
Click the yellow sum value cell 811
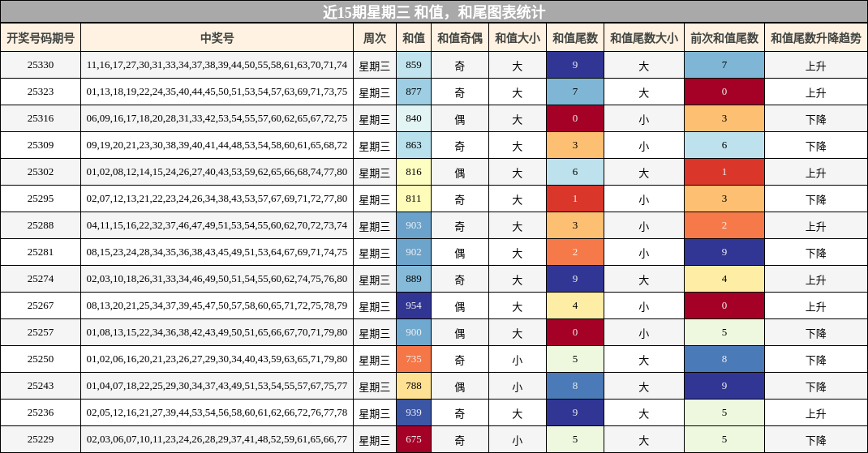pyautogui.click(x=414, y=199)
